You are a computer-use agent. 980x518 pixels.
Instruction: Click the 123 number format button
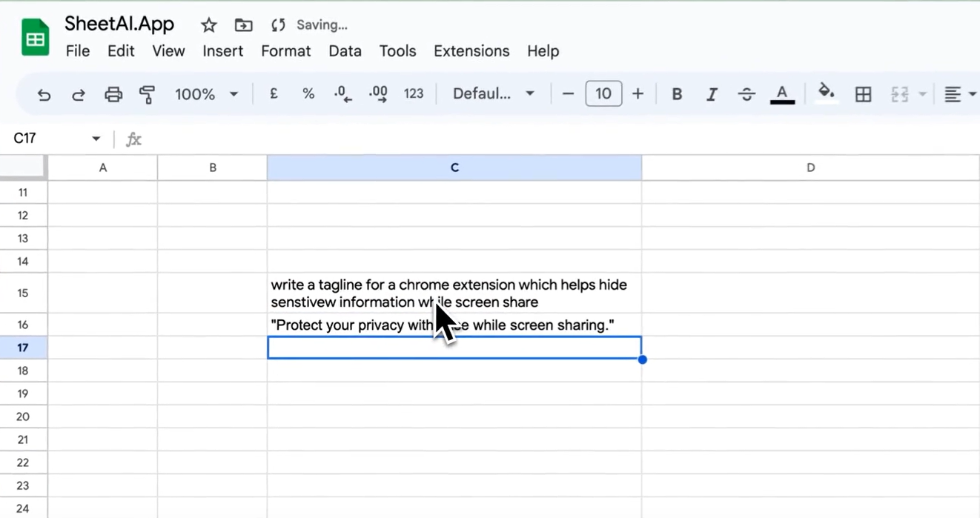[414, 94]
